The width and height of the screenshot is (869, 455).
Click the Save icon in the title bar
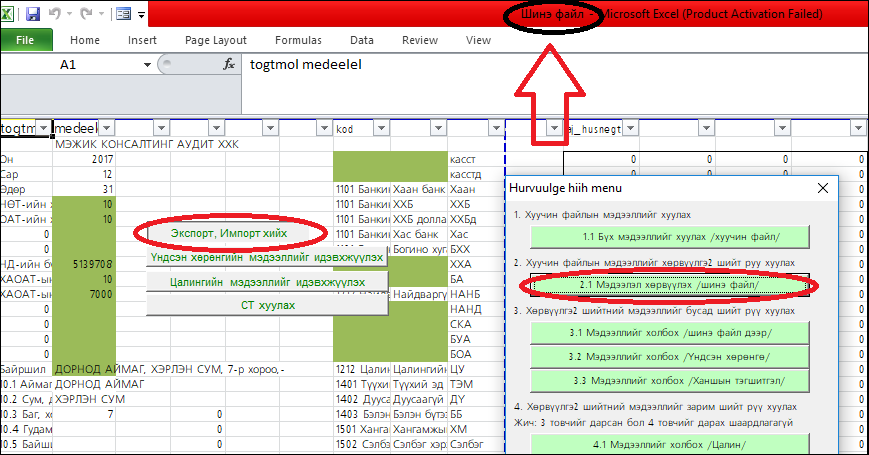(x=32, y=15)
